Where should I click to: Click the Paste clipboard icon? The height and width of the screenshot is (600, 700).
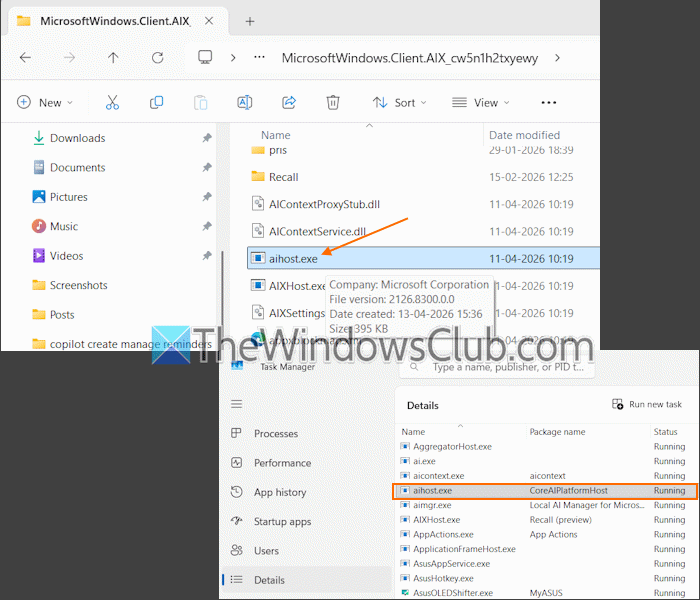coord(200,103)
